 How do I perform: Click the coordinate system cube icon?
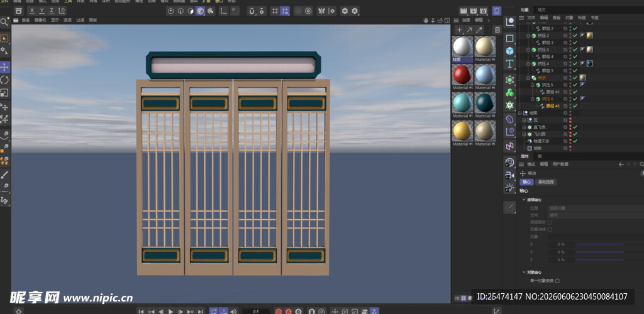coord(62,11)
